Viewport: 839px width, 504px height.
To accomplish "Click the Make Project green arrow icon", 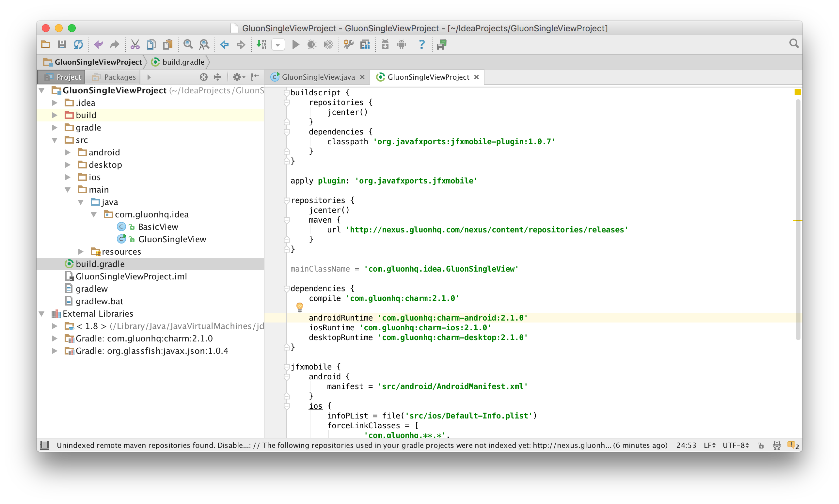I will 261,44.
